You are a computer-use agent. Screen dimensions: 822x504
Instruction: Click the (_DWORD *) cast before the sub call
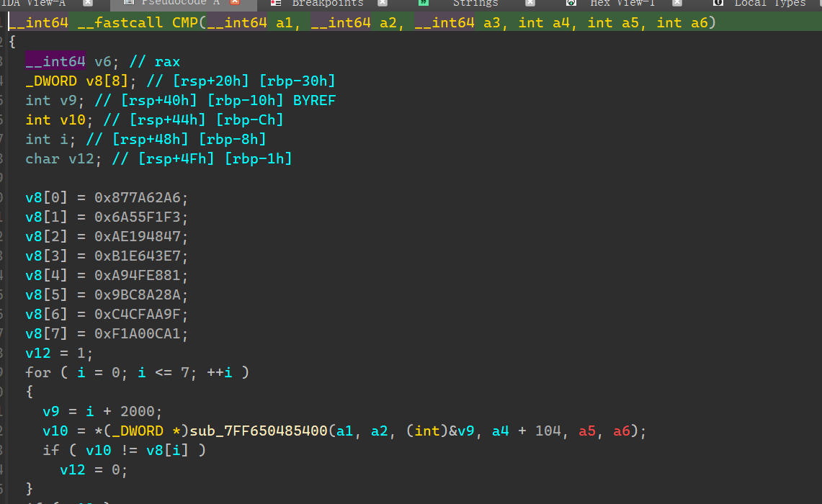tap(146, 431)
